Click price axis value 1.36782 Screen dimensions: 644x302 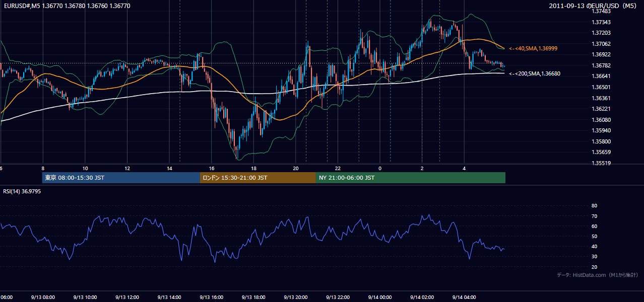pyautogui.click(x=601, y=65)
